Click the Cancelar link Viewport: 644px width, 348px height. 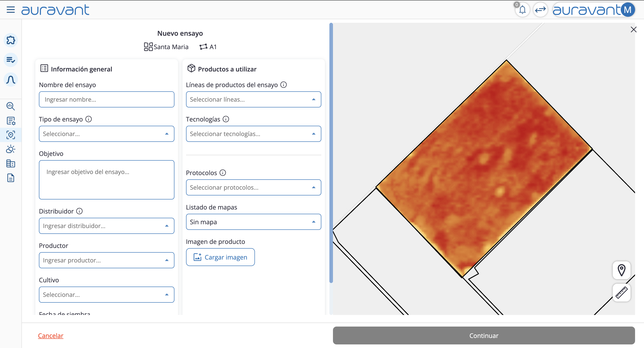[51, 335]
